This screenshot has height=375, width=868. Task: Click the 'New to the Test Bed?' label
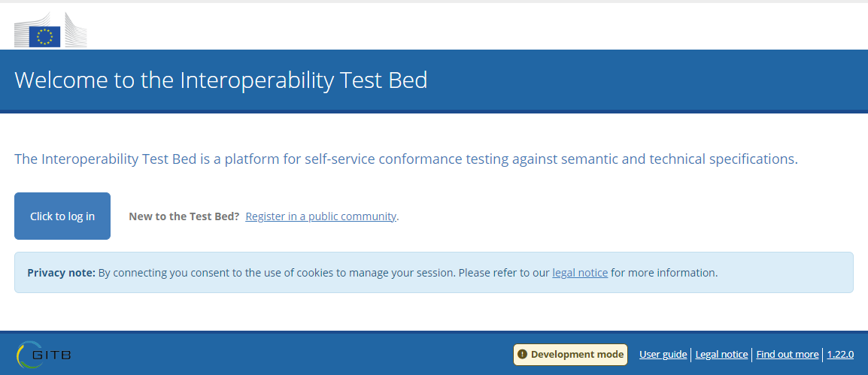(x=184, y=216)
